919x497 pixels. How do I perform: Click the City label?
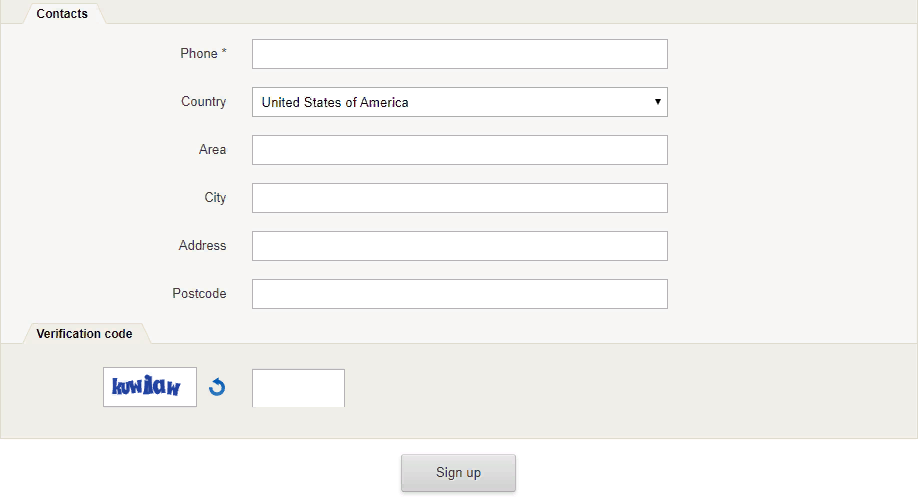point(215,198)
